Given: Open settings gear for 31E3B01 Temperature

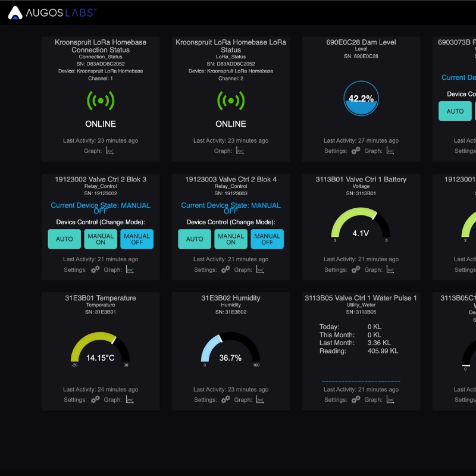Looking at the screenshot, I should (x=95, y=400).
